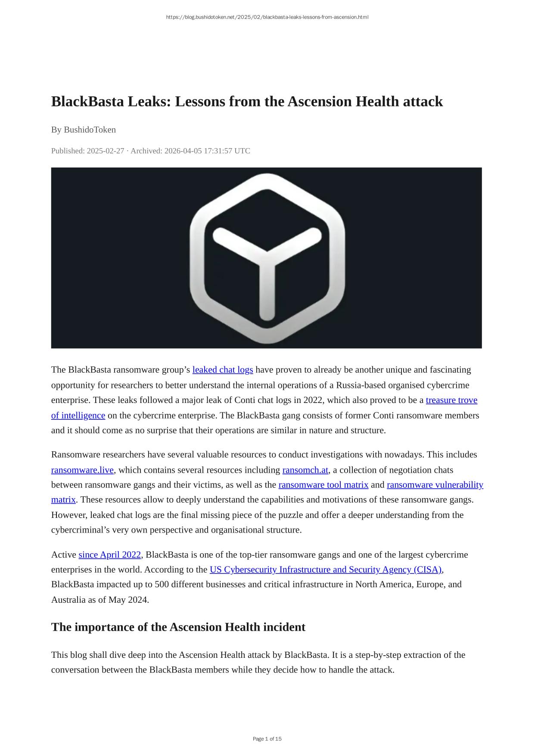This screenshot has height=756, width=535.
Task: Click the text 'Australia as of May 2024'
Action: click(100, 600)
